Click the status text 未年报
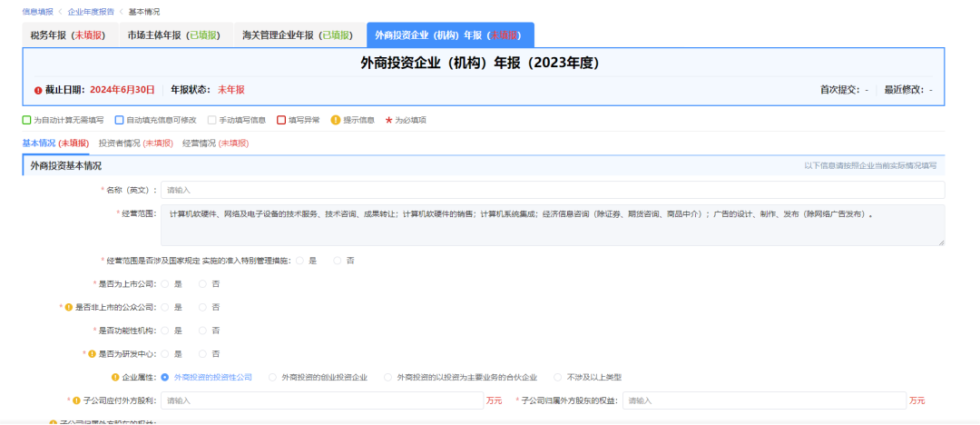980x425 pixels. [231, 90]
